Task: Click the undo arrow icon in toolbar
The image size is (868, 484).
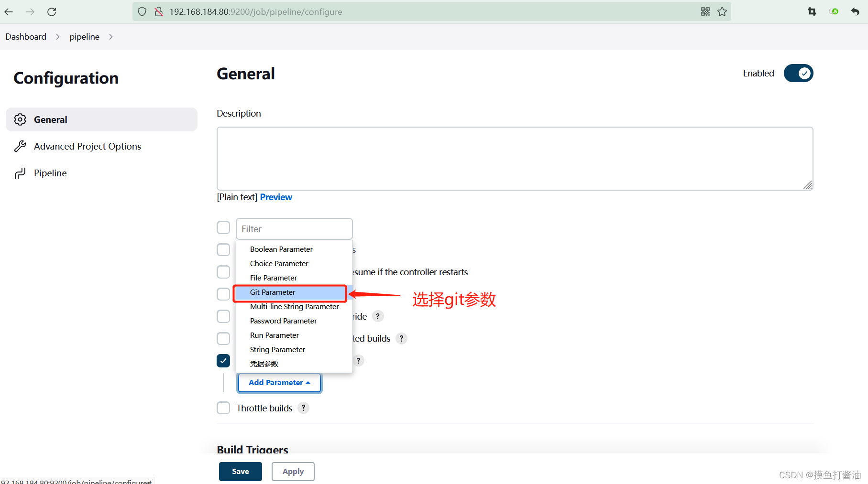Action: 855,12
